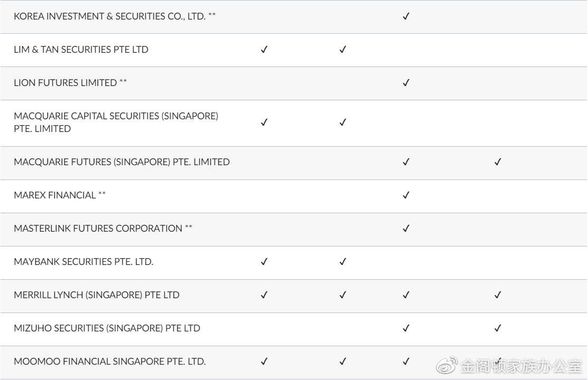
Task: Open the Lim & Tan Securities Pte Ltd entry
Action: tap(81, 50)
